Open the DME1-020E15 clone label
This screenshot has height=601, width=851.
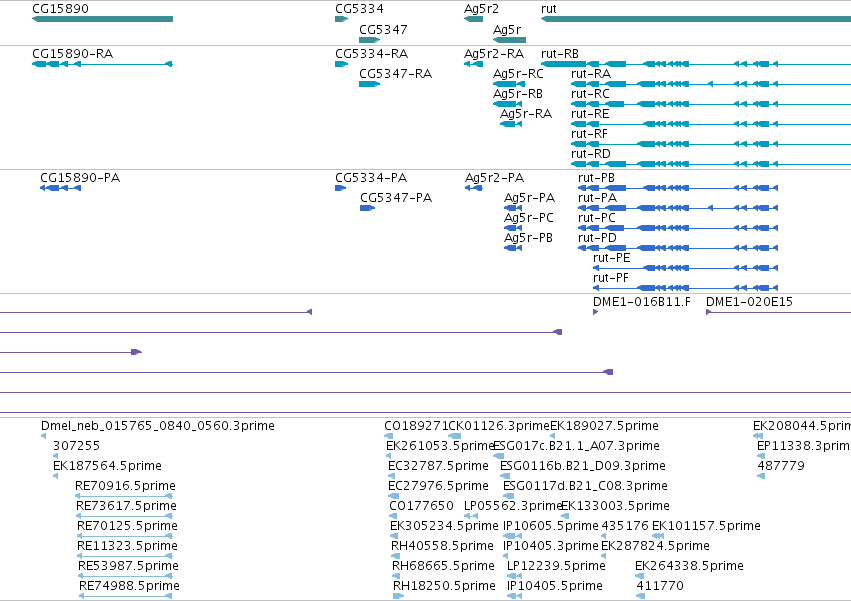click(750, 302)
